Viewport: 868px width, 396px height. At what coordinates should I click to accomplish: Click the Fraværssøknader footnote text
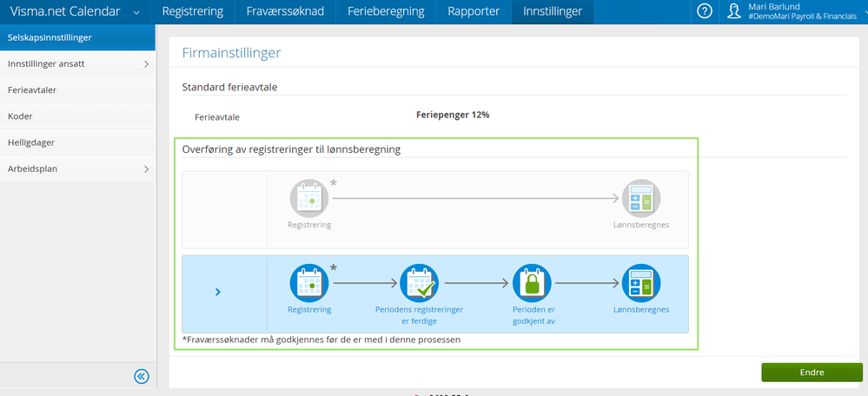coord(321,340)
